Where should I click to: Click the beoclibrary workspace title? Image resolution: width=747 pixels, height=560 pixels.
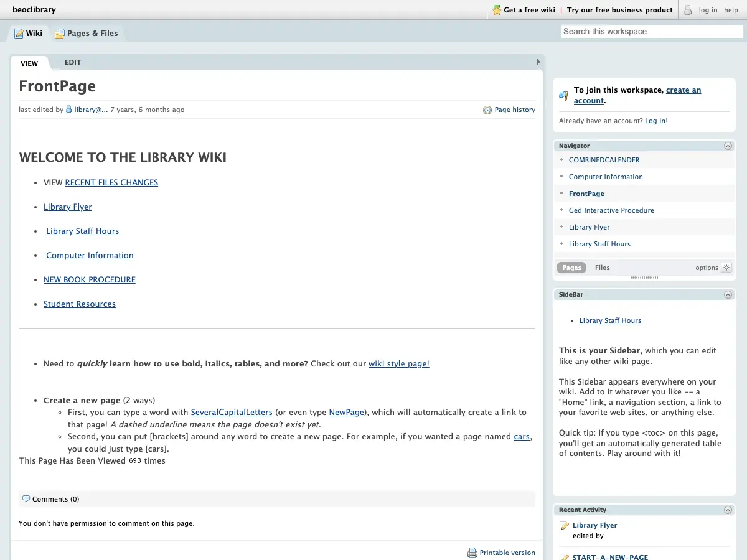(34, 9)
